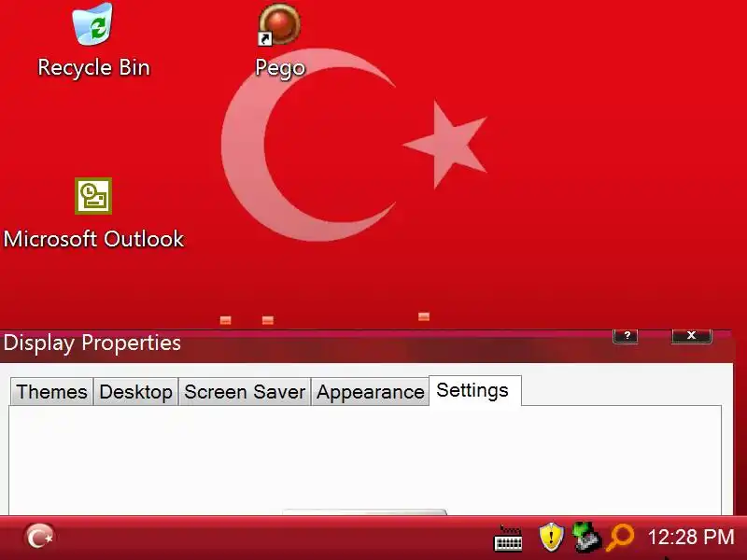Click the Pego label text
Viewport: 747px width, 560px height.
280,68
